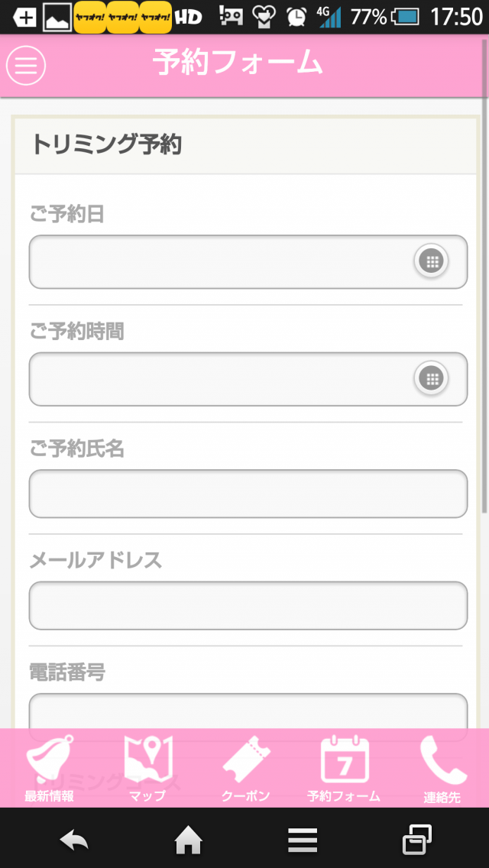This screenshot has width=489, height=868.
Task: Focus the ご予約時間 time field
Action: (248, 379)
